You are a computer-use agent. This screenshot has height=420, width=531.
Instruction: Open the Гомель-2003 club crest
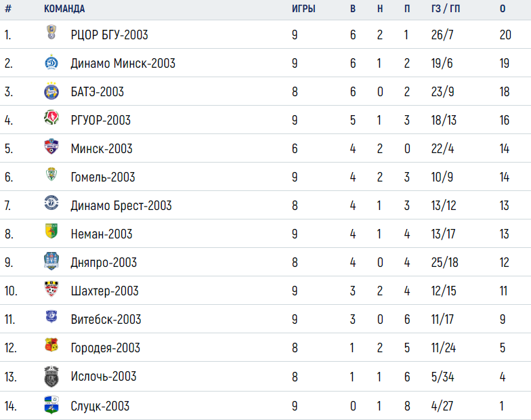pos(51,175)
